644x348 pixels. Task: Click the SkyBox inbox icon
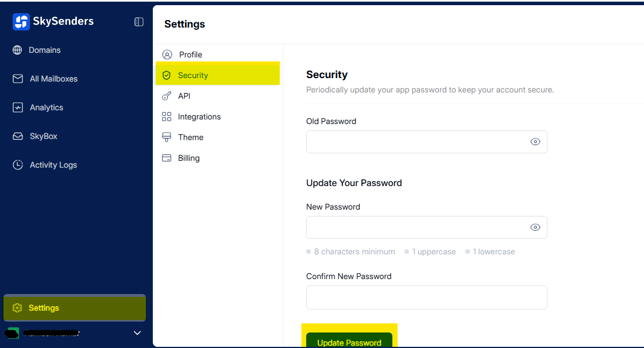[18, 136]
